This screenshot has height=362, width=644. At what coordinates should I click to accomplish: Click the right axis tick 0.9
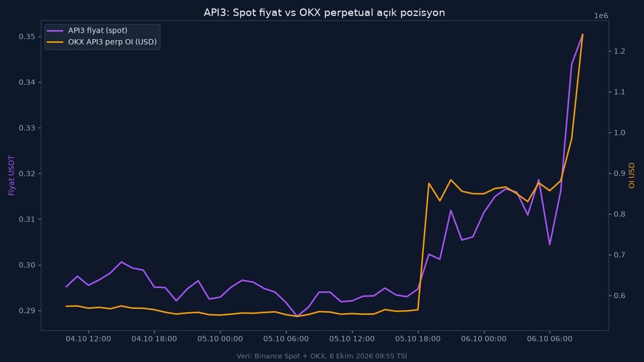(x=619, y=173)
